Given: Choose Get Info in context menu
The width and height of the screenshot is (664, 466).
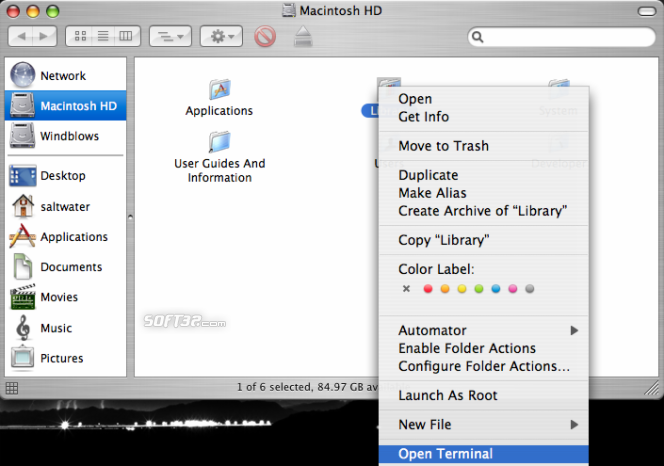Looking at the screenshot, I should click(423, 117).
